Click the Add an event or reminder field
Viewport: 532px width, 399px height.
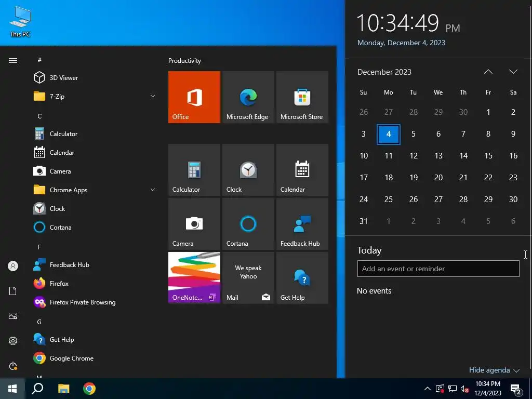(x=438, y=269)
